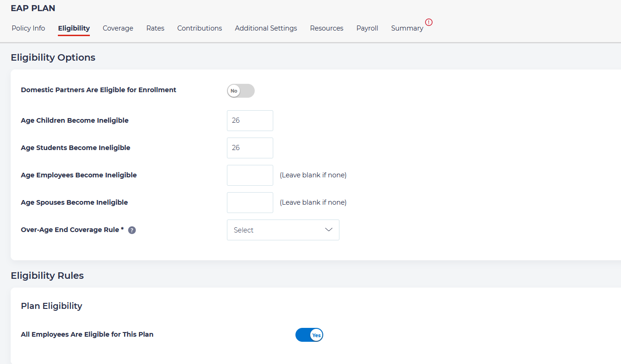
Task: Navigate to the Additional Settings tab
Action: 266,28
